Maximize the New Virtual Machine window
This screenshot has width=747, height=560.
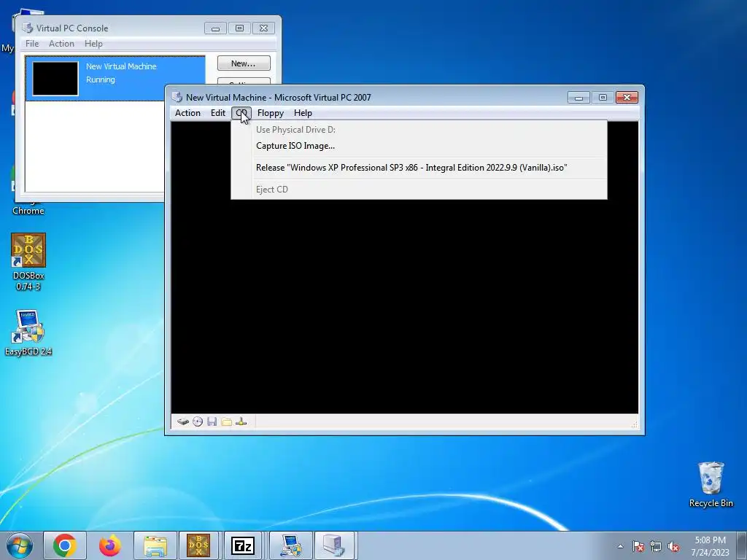(603, 98)
